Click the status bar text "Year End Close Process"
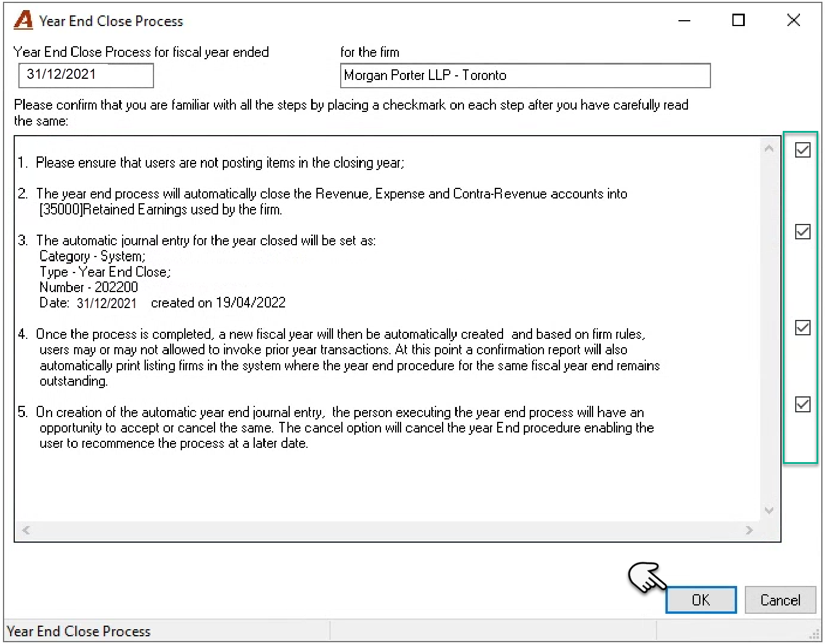826x644 pixels. click(79, 632)
